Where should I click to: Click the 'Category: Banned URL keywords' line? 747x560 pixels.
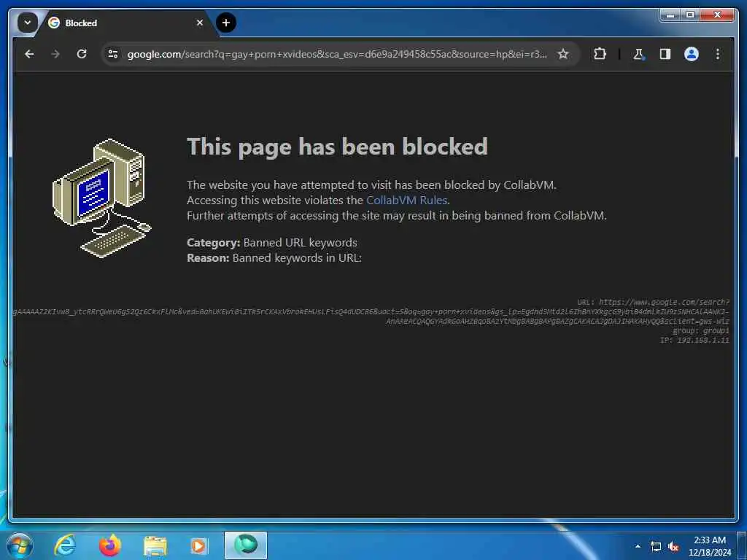click(272, 242)
